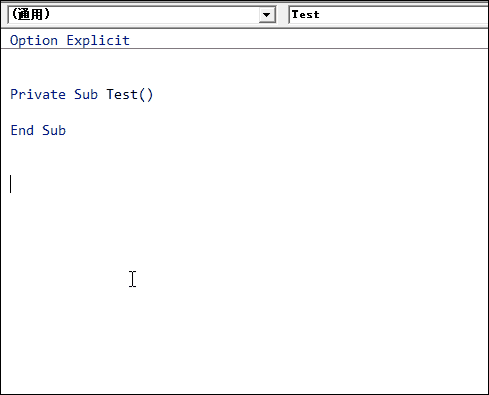
Task: Click the Private keyword in code
Action: pos(38,94)
